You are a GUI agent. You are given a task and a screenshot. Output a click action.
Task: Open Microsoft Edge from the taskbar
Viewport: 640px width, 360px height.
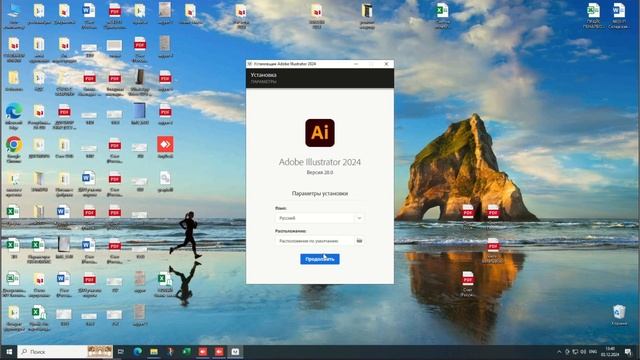[138, 351]
